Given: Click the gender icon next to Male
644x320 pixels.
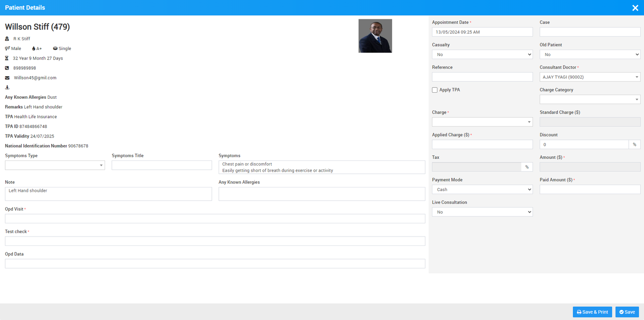Looking at the screenshot, I should [7, 48].
